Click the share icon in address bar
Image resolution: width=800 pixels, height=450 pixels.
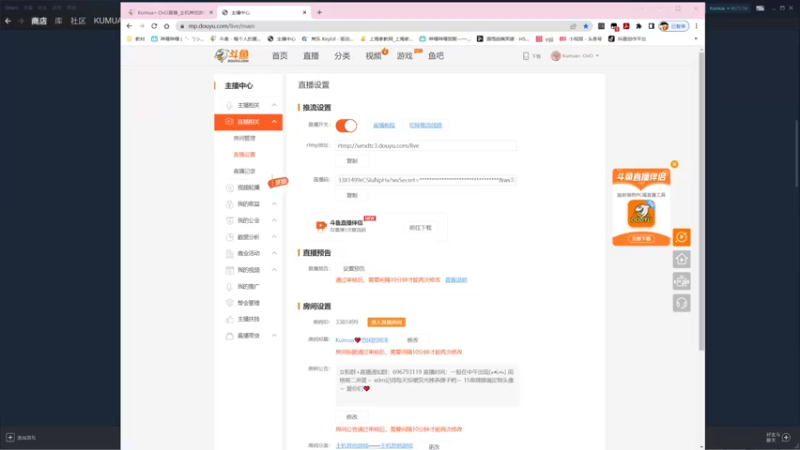573,26
